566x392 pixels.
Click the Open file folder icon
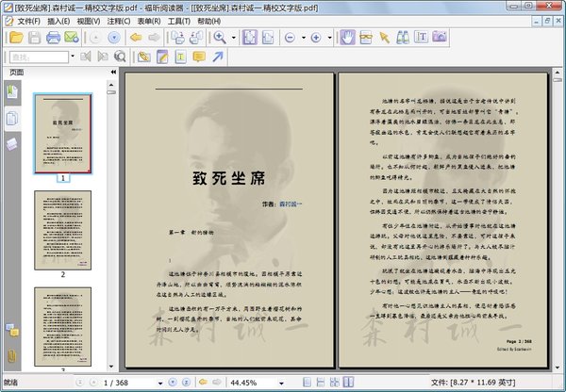[x=16, y=38]
